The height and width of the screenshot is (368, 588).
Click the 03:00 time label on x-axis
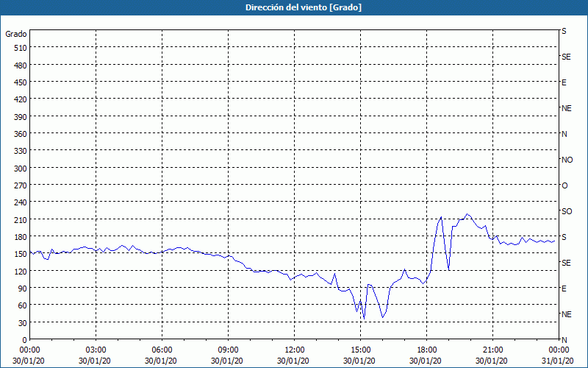96,350
